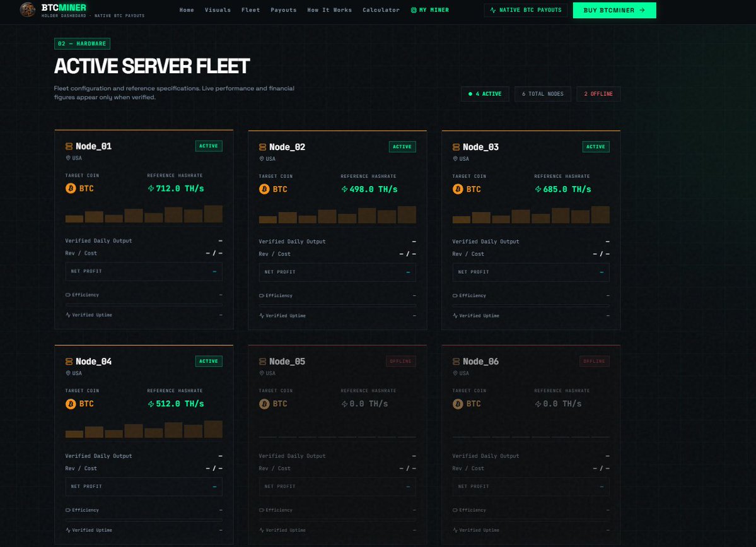The height and width of the screenshot is (547, 756).
Task: Click the 02 — Hardware tag
Action: pyautogui.click(x=82, y=44)
